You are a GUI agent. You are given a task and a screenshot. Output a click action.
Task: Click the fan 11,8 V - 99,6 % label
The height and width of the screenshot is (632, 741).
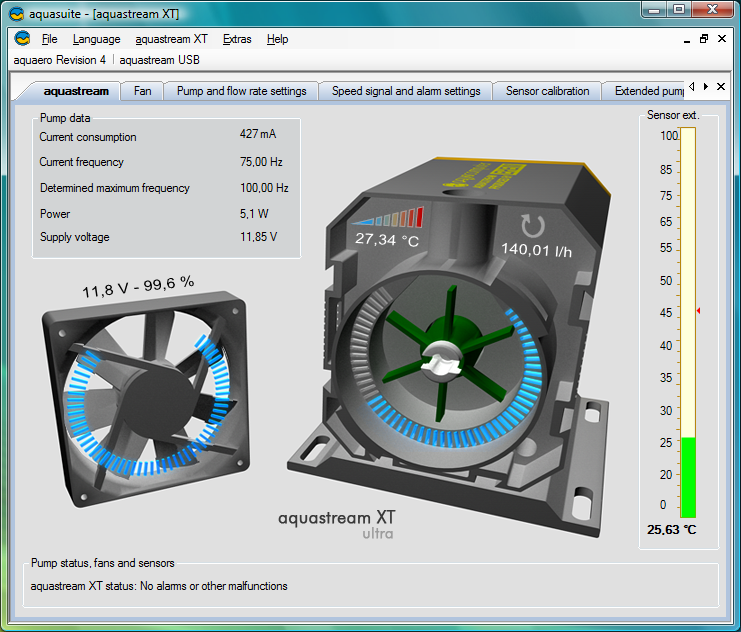click(138, 286)
